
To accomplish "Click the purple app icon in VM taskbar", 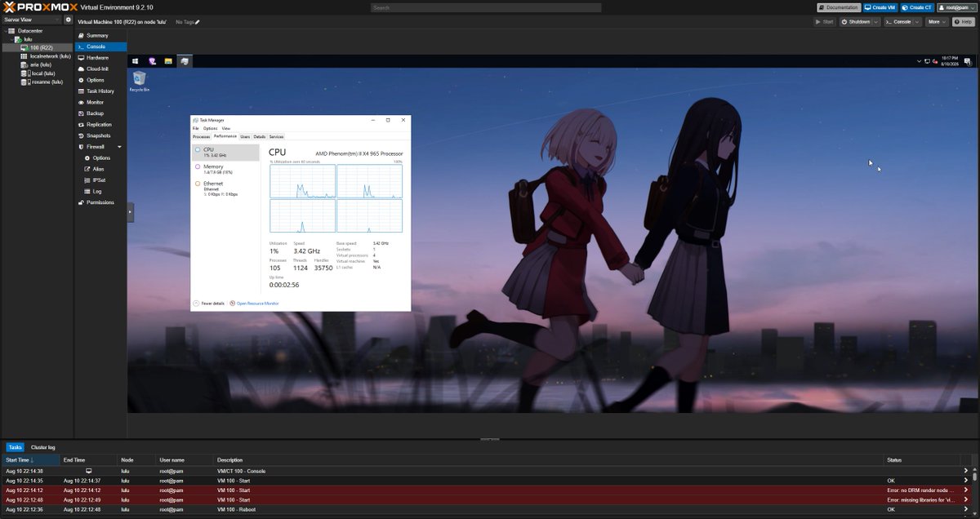I will click(x=152, y=61).
